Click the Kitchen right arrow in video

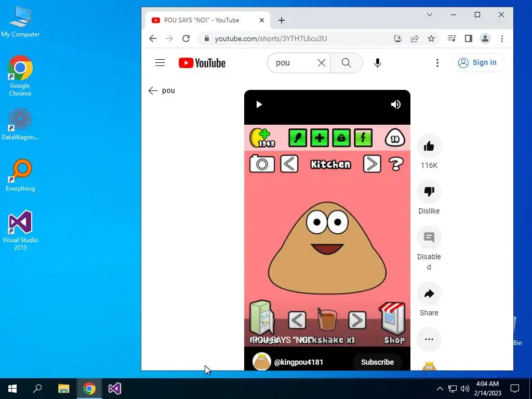[x=372, y=164]
